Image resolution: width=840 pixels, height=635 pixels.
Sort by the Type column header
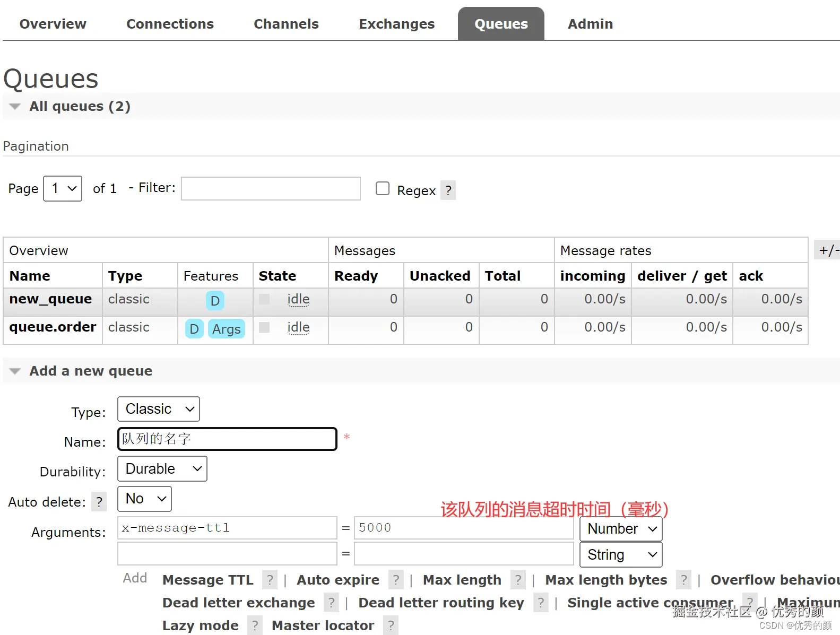[125, 276]
